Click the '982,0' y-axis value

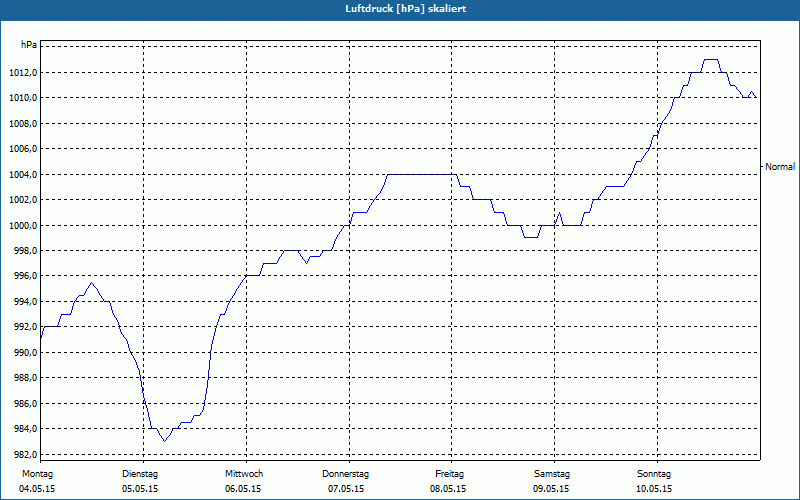click(25, 454)
